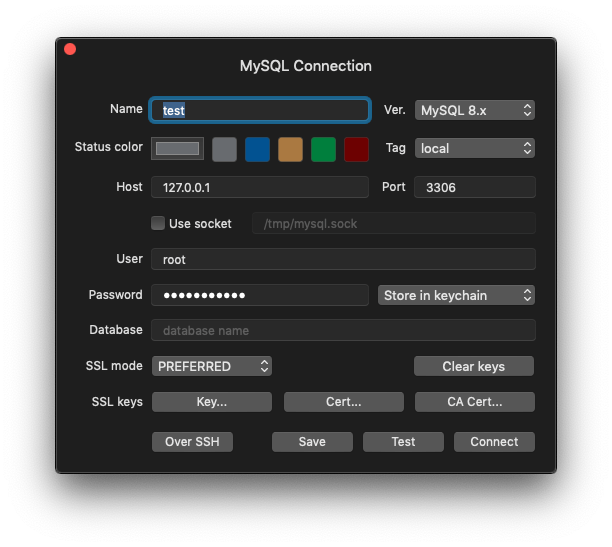This screenshot has height=547, width=612.
Task: Click the Cert... button
Action: tap(343, 402)
